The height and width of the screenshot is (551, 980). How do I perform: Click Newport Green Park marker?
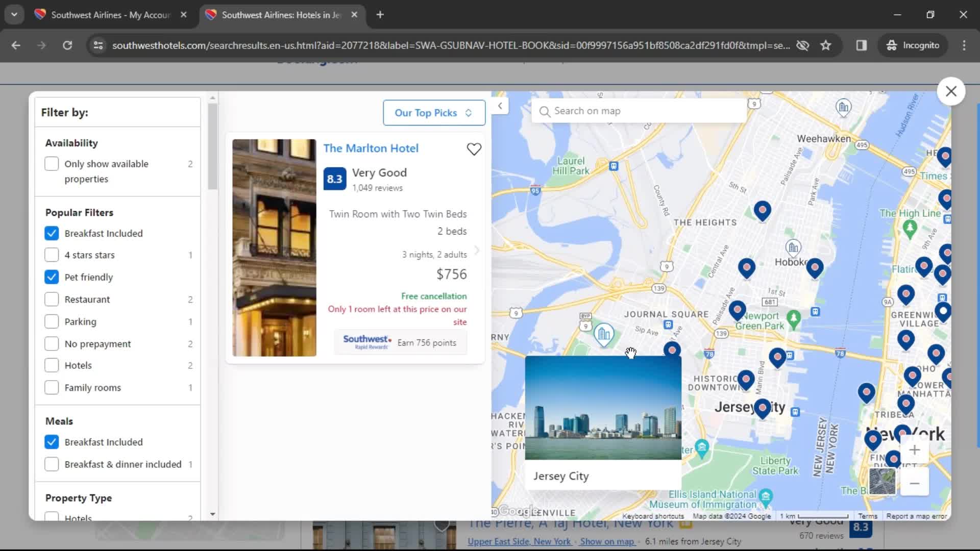(x=793, y=318)
